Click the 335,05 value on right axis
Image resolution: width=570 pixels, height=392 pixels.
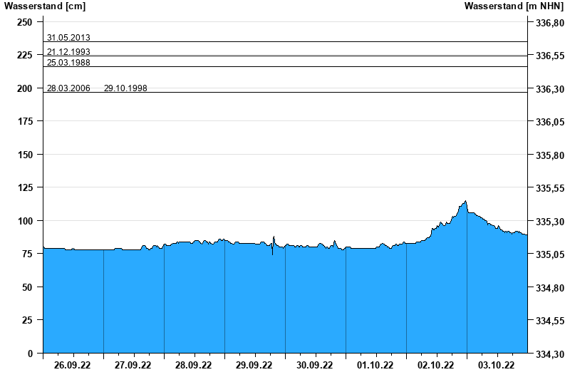pyautogui.click(x=550, y=254)
